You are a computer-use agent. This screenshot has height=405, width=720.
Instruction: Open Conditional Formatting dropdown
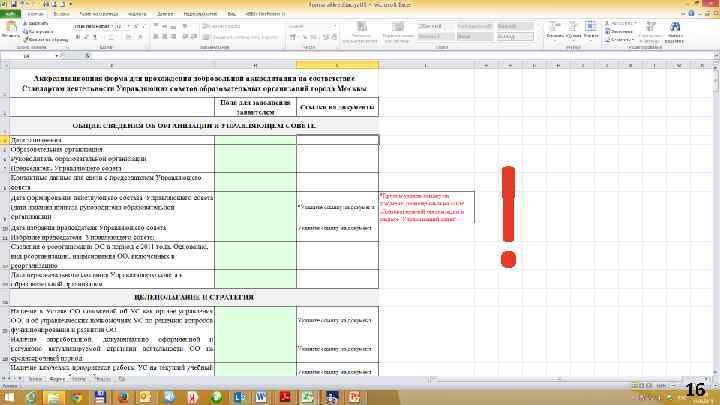360,32
